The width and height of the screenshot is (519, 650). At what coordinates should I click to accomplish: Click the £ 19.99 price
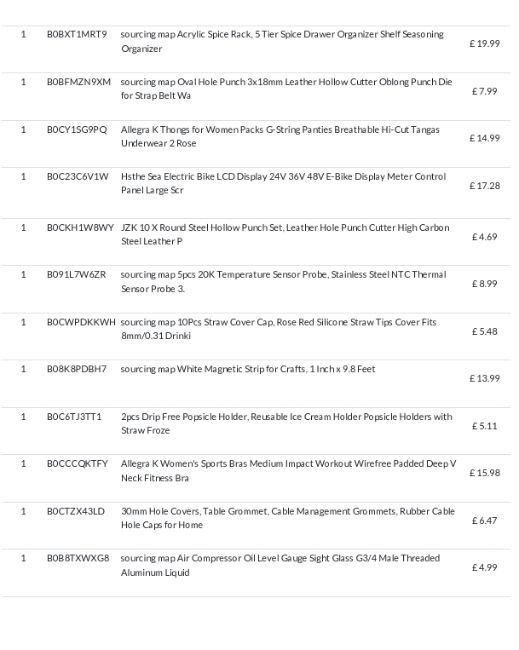(x=485, y=43)
